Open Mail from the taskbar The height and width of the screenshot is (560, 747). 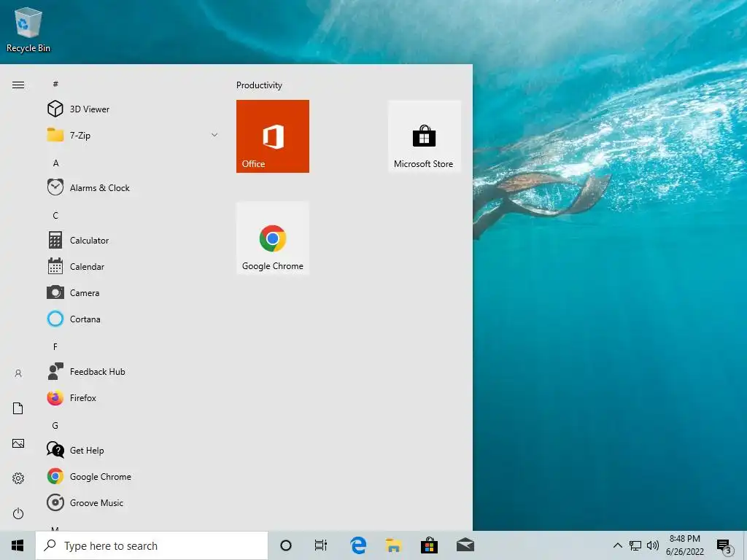[465, 545]
